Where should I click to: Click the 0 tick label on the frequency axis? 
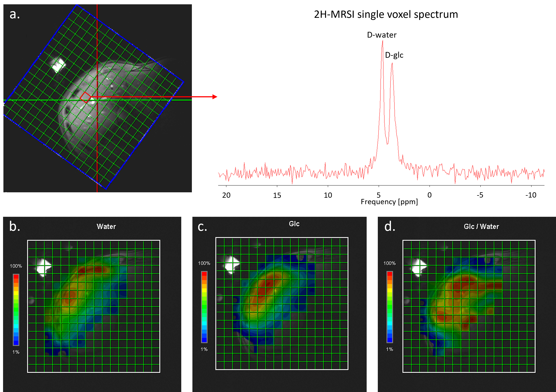pos(429,195)
